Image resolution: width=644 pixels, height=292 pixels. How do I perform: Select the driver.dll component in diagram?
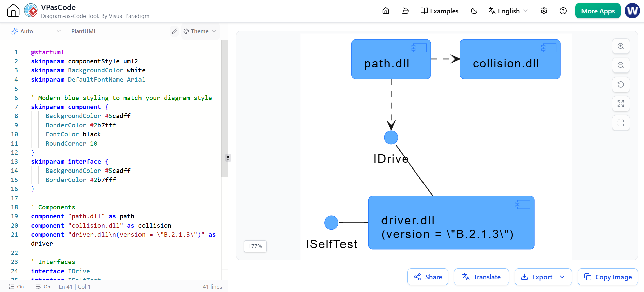451,223
